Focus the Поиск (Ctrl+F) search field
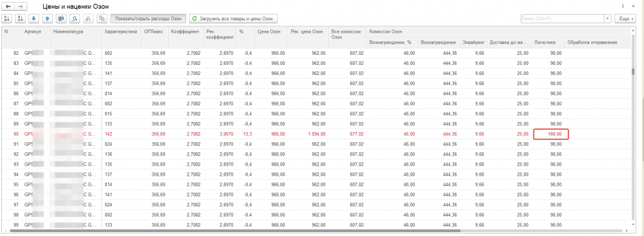This screenshot has width=644, height=236. pyautogui.click(x=562, y=18)
